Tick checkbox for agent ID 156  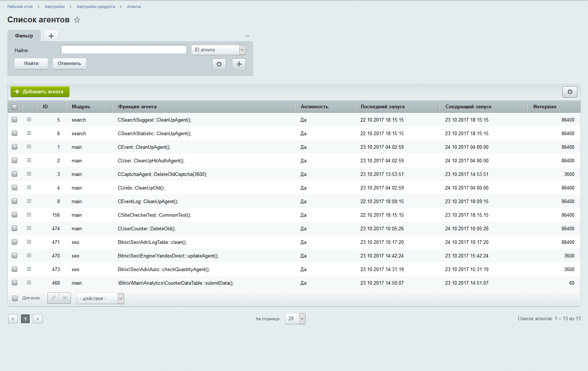[15, 215]
